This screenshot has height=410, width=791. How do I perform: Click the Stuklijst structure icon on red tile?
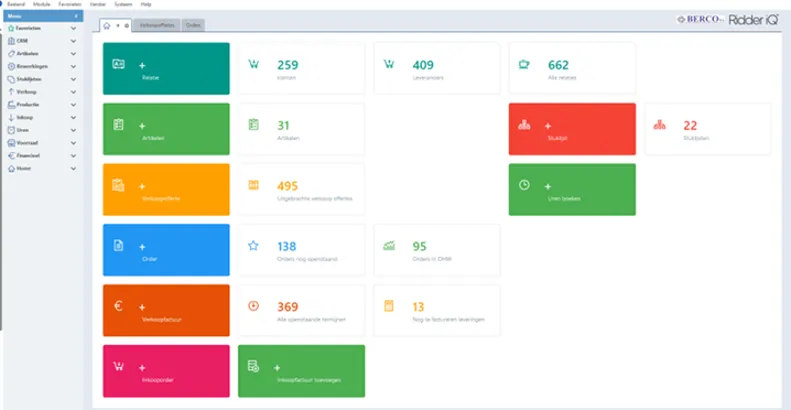click(x=524, y=125)
